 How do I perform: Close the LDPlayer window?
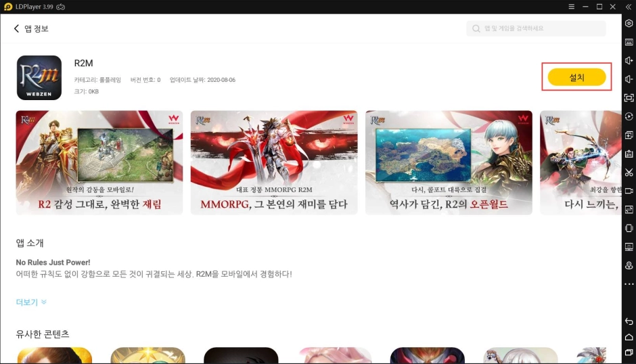click(x=613, y=7)
